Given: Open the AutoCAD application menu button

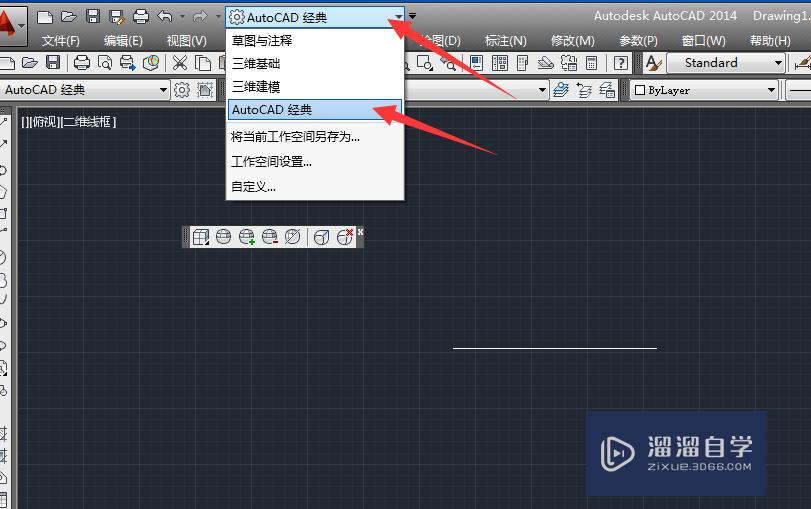Looking at the screenshot, I should click(11, 24).
